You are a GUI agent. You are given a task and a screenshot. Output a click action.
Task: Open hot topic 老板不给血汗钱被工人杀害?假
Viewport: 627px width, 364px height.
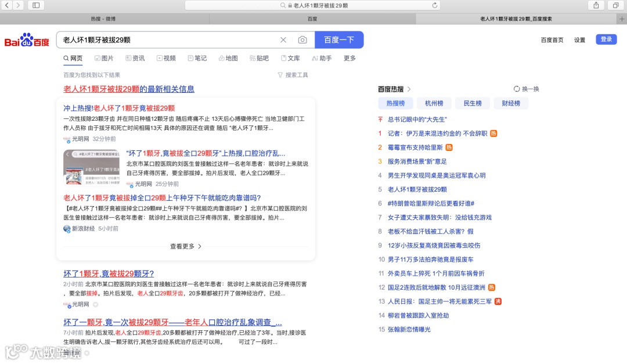(431, 231)
